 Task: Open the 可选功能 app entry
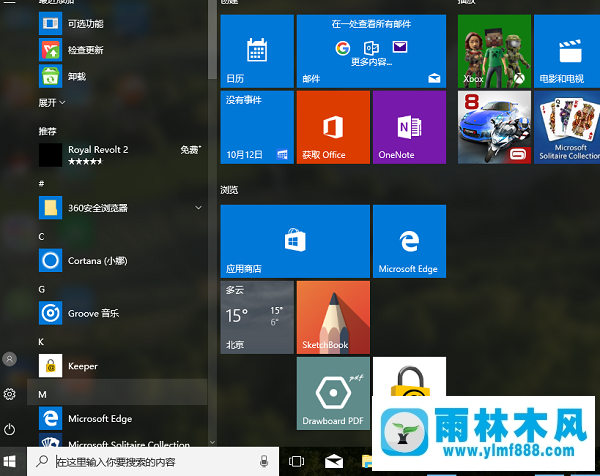(117, 24)
